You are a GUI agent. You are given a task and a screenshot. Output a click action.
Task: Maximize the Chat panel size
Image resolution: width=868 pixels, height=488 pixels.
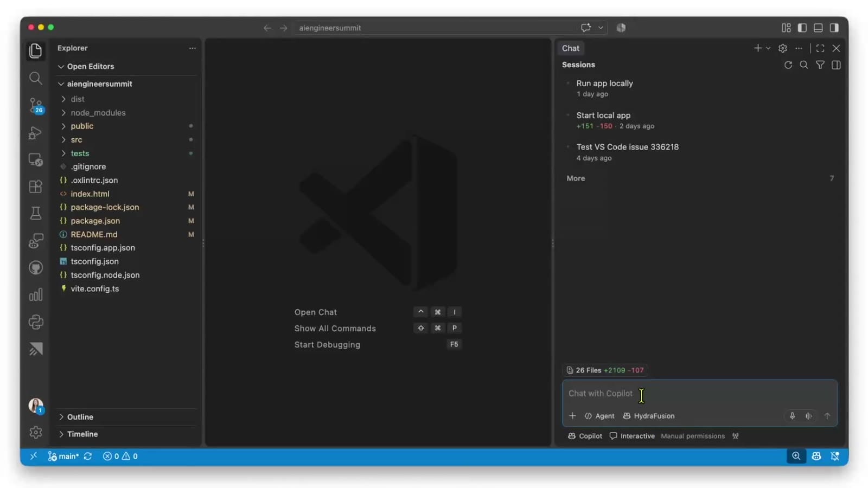pos(820,48)
